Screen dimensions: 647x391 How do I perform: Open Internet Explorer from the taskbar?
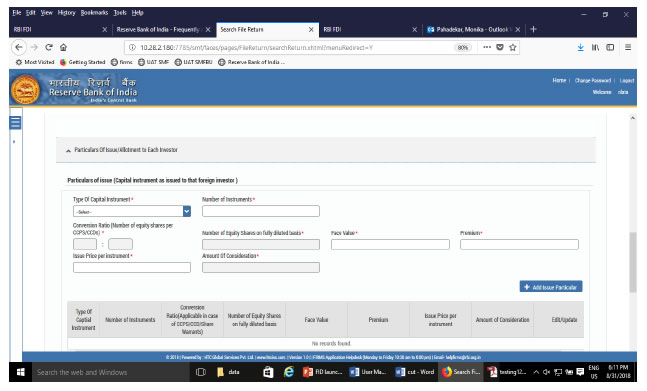(x=289, y=372)
